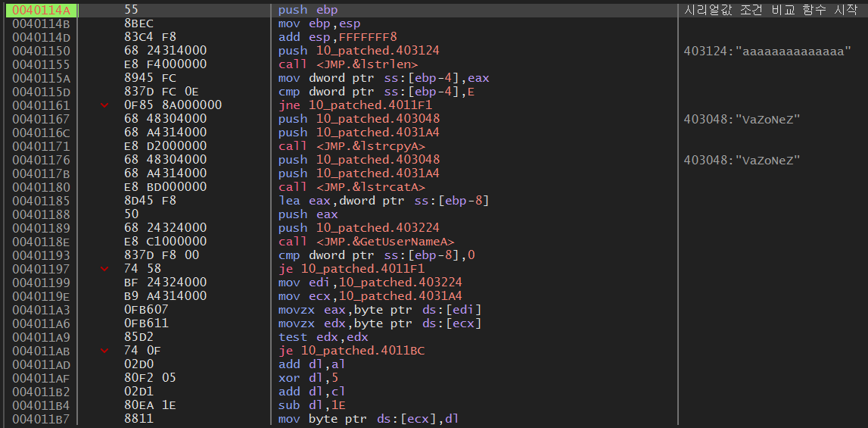
Task: Click the address 004011B7
Action: (x=39, y=419)
